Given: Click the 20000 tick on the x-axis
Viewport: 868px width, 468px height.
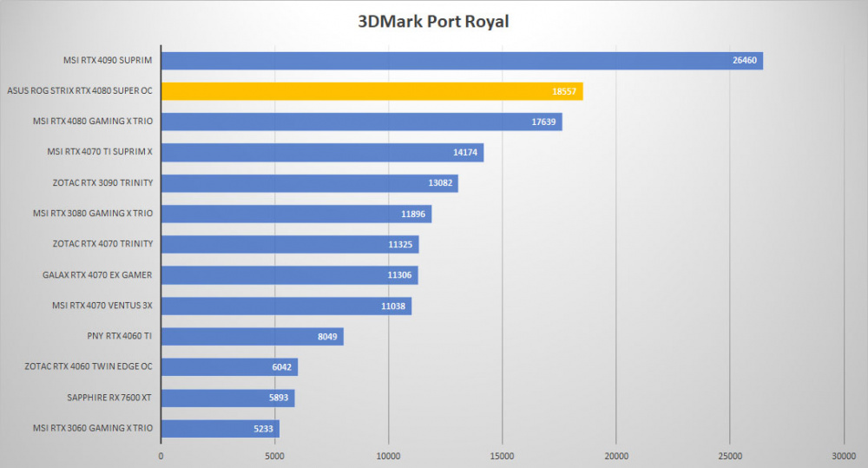Looking at the screenshot, I should pyautogui.click(x=616, y=456).
